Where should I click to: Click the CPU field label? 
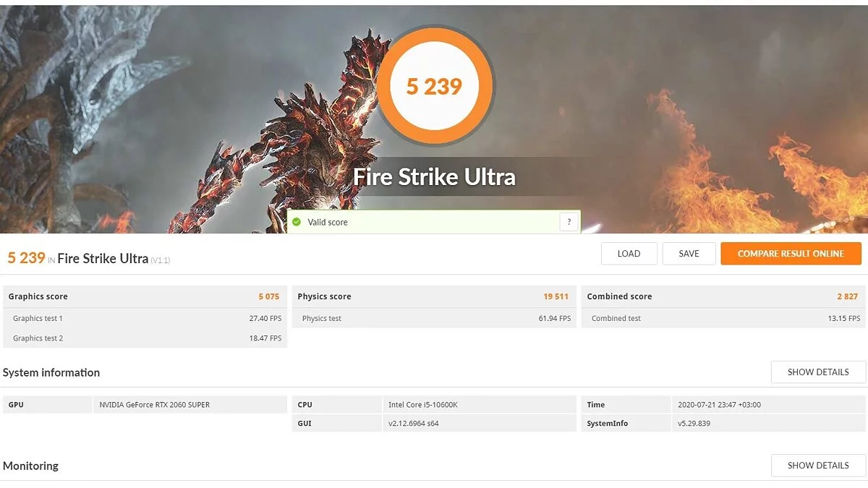pos(305,405)
